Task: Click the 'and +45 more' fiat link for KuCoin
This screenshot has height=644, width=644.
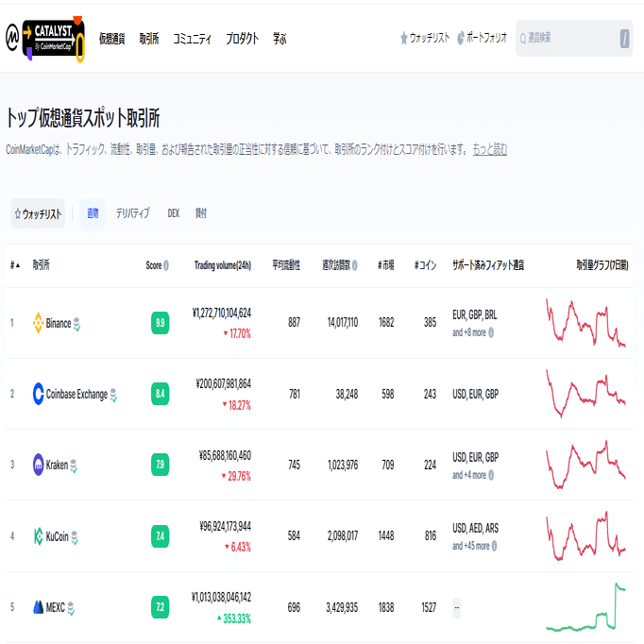Action: 470,546
